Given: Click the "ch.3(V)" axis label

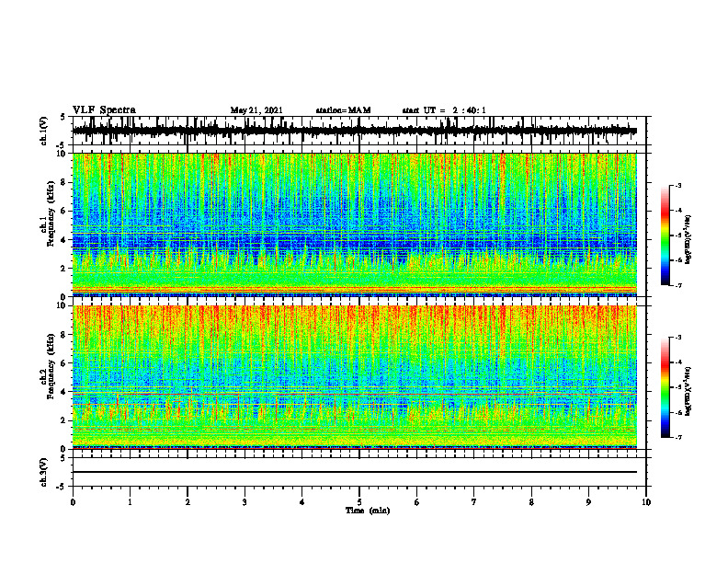Looking at the screenshot, I should pos(44,473).
